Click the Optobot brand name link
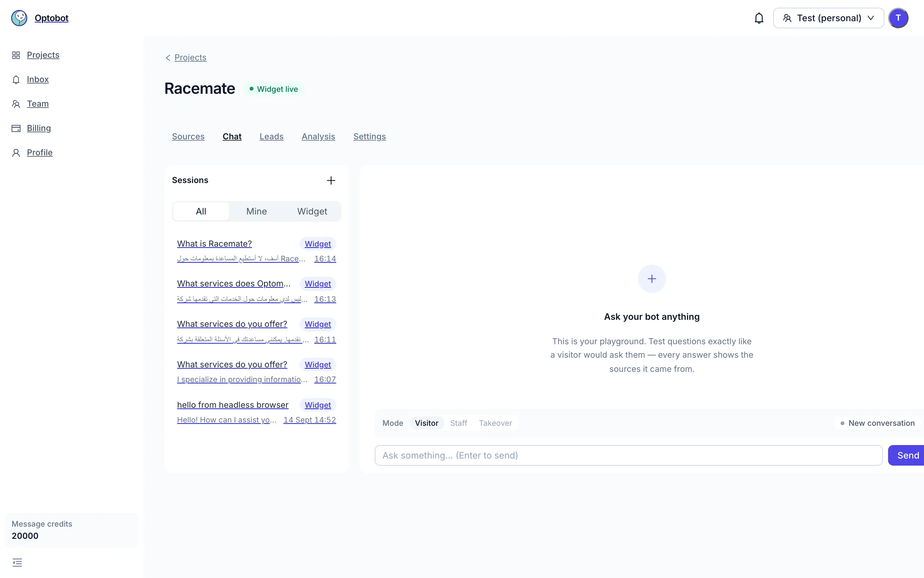 coord(52,18)
